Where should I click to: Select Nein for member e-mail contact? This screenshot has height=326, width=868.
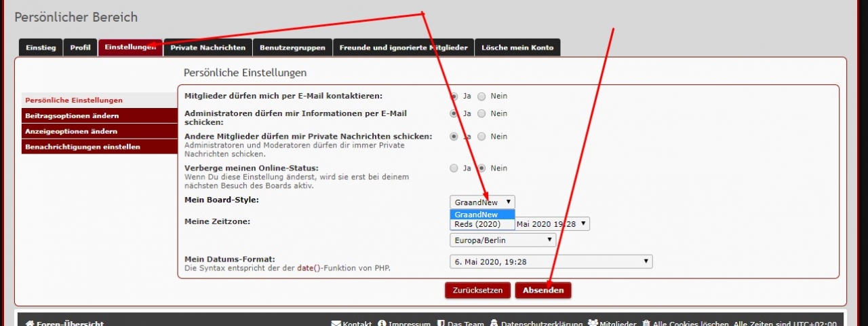click(481, 96)
